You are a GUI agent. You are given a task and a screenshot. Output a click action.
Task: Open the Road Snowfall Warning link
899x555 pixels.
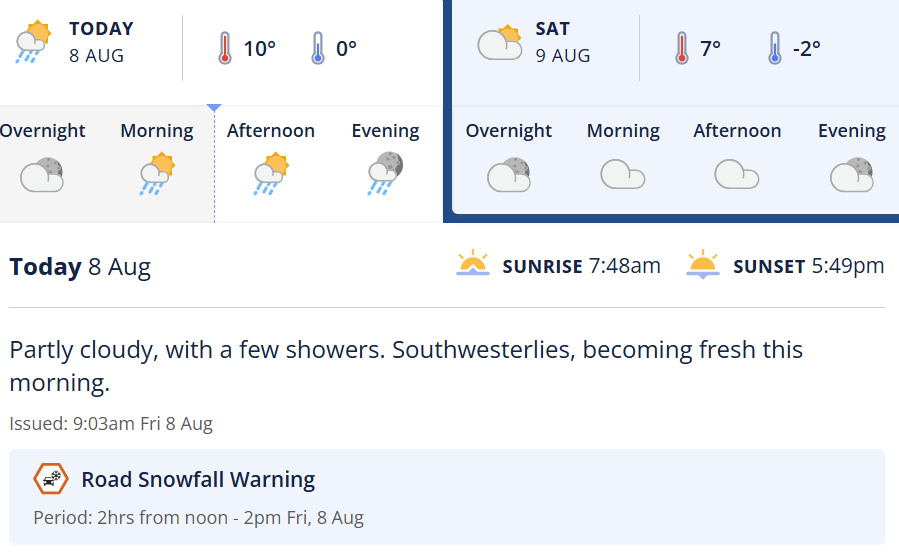[198, 480]
